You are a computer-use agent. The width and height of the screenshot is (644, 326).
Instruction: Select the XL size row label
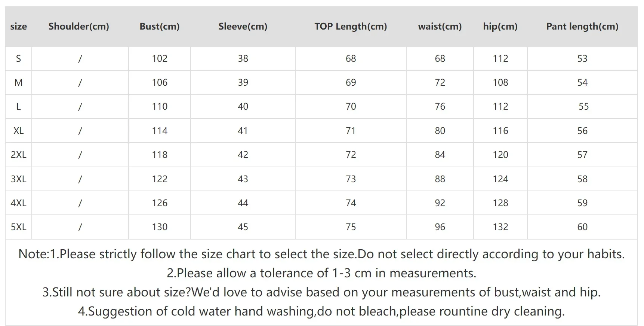coord(18,131)
